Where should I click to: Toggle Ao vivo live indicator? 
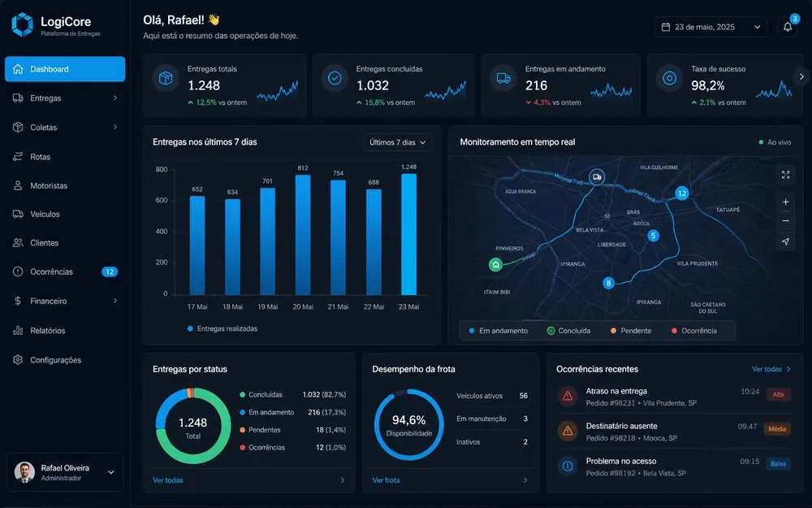click(x=775, y=142)
